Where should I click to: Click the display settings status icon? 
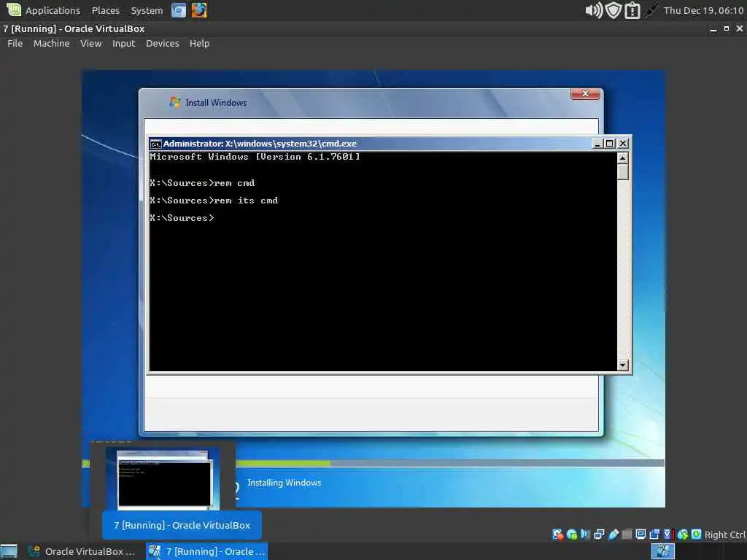[640, 534]
